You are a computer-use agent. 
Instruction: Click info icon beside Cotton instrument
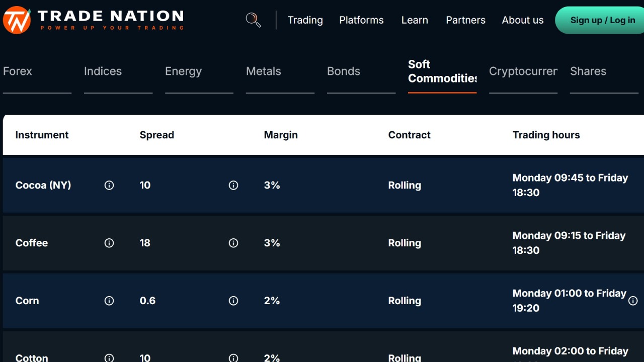pyautogui.click(x=109, y=358)
